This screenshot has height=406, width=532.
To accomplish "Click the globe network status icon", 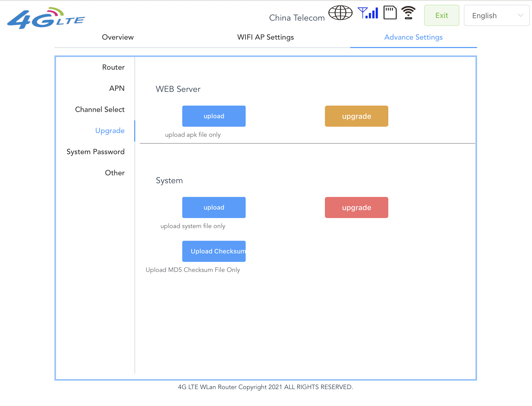I will [340, 13].
